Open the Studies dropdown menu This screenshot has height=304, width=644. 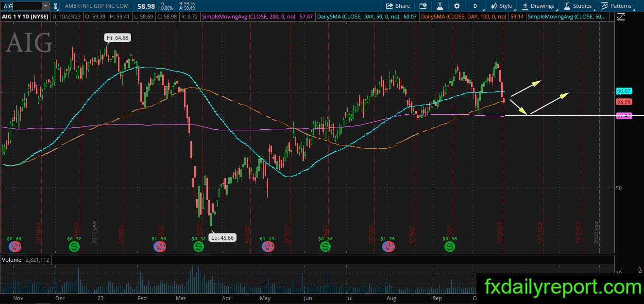click(577, 6)
